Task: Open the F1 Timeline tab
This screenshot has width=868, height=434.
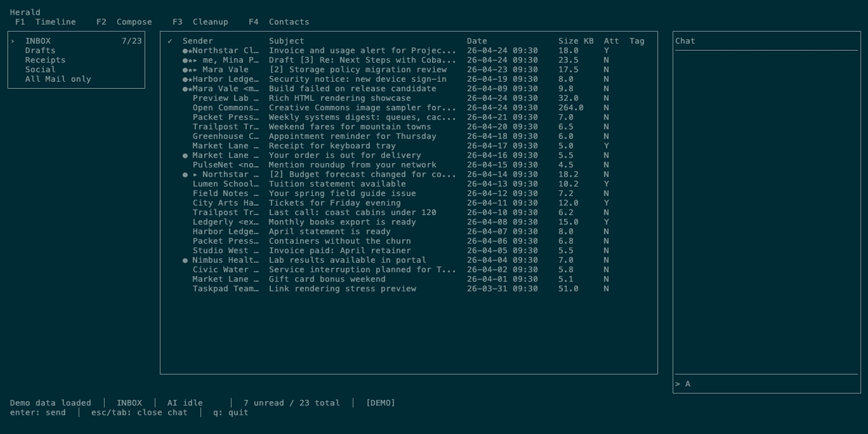Action: pyautogui.click(x=45, y=22)
